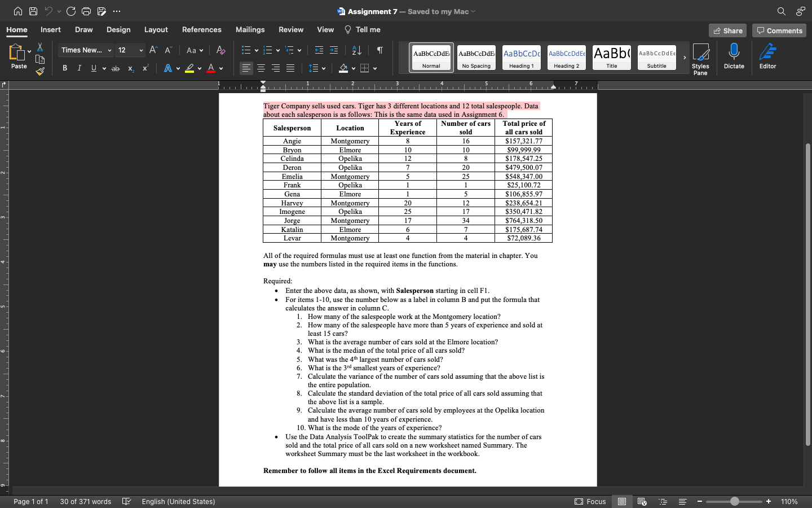The image size is (812, 508).
Task: Open the bullets list dropdown arrow
Action: coord(257,51)
